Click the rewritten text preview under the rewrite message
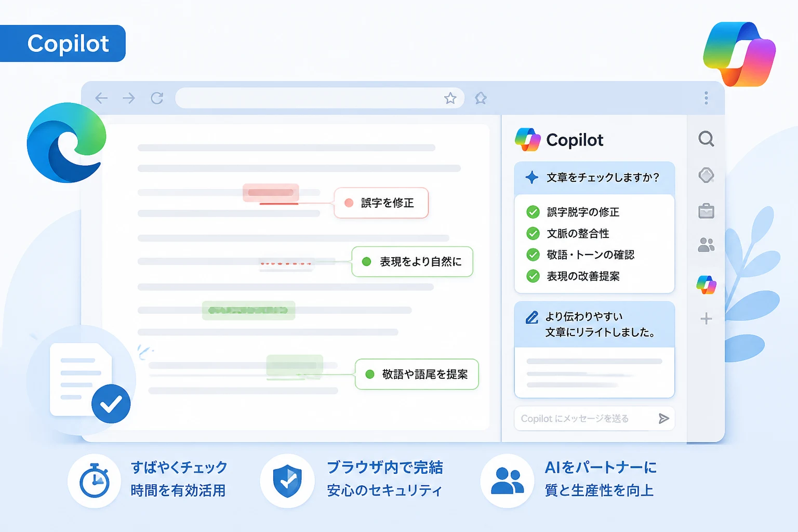This screenshot has height=532, width=798. point(594,373)
